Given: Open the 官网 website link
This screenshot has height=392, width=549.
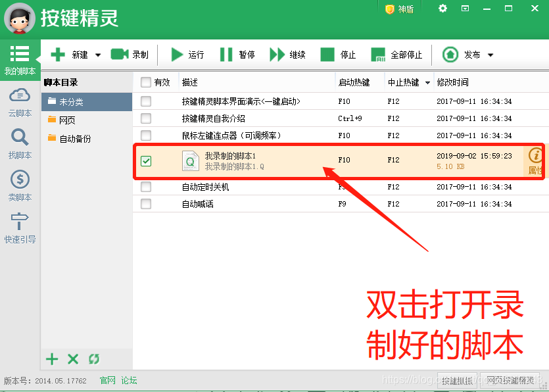Looking at the screenshot, I should point(107,380).
